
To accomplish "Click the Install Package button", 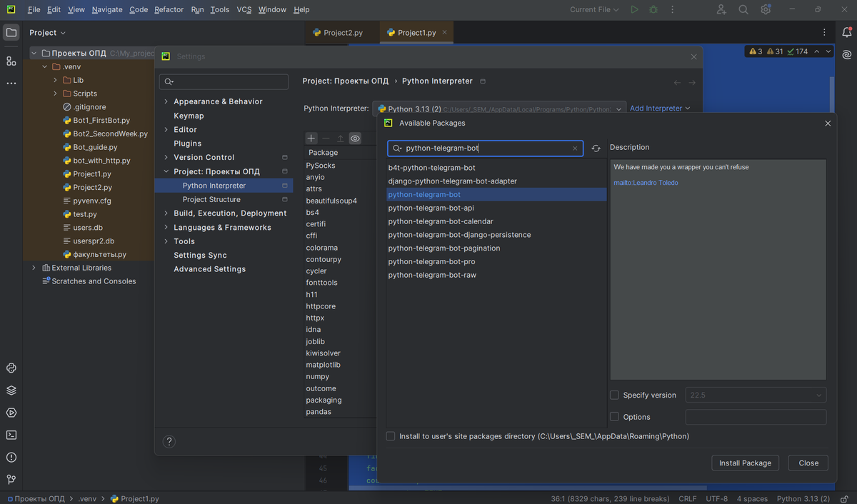I will [745, 463].
